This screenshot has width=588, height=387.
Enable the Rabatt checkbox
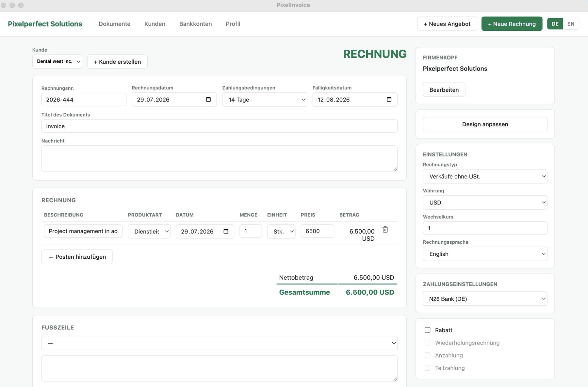pyautogui.click(x=427, y=330)
